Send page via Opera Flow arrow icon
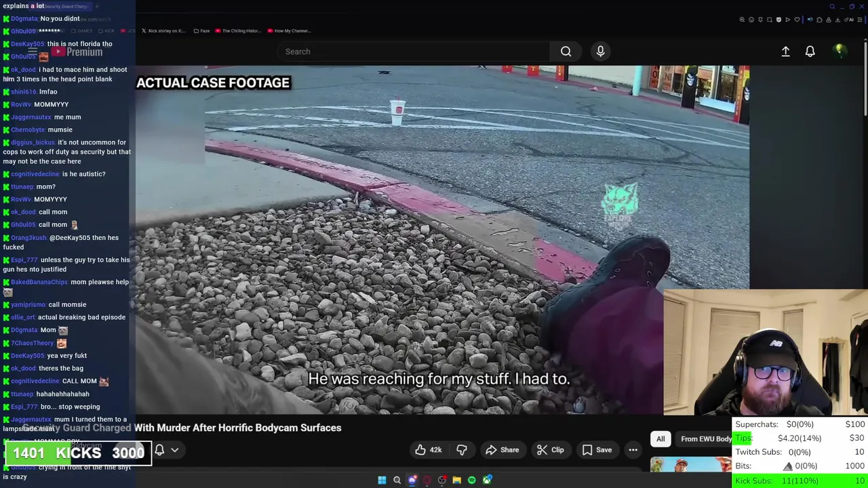 (787, 20)
